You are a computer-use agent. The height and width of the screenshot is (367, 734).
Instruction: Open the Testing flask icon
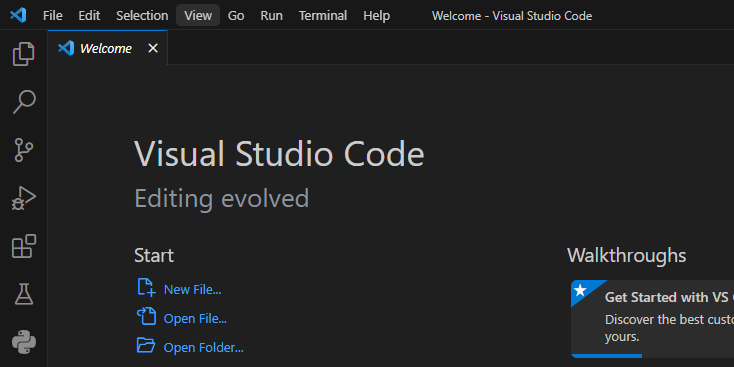(x=23, y=294)
